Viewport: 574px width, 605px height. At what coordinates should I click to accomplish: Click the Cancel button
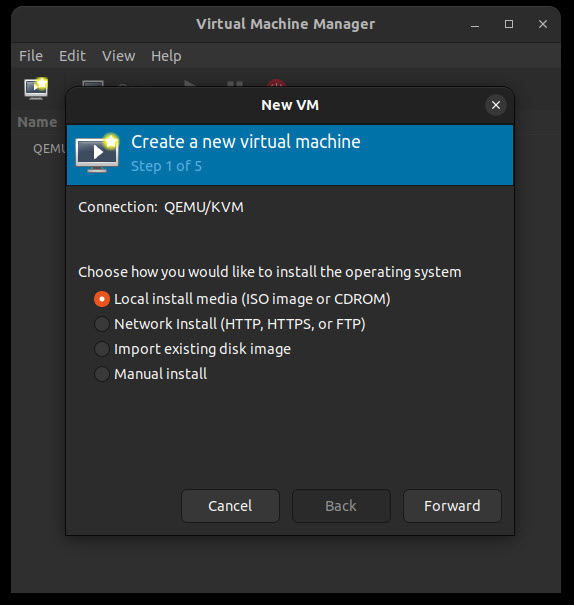[x=230, y=506]
